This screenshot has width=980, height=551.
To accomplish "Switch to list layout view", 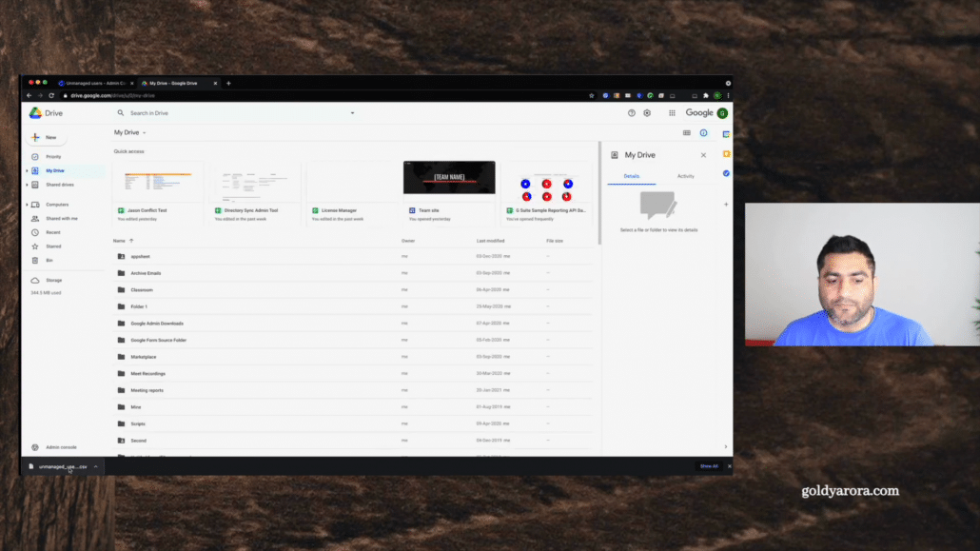I will (687, 132).
